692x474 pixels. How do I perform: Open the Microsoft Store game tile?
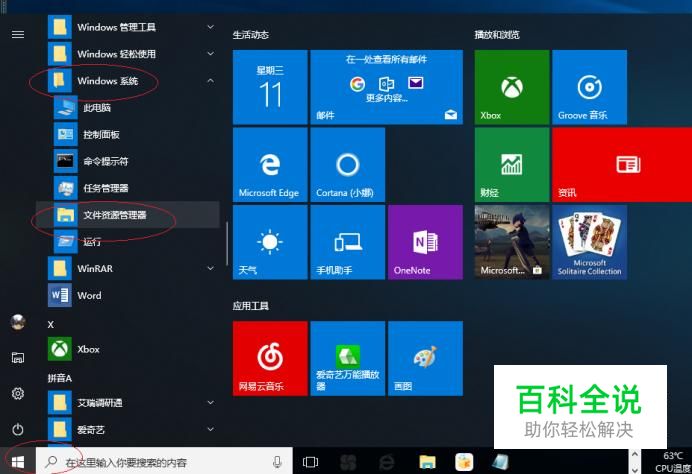[512, 242]
